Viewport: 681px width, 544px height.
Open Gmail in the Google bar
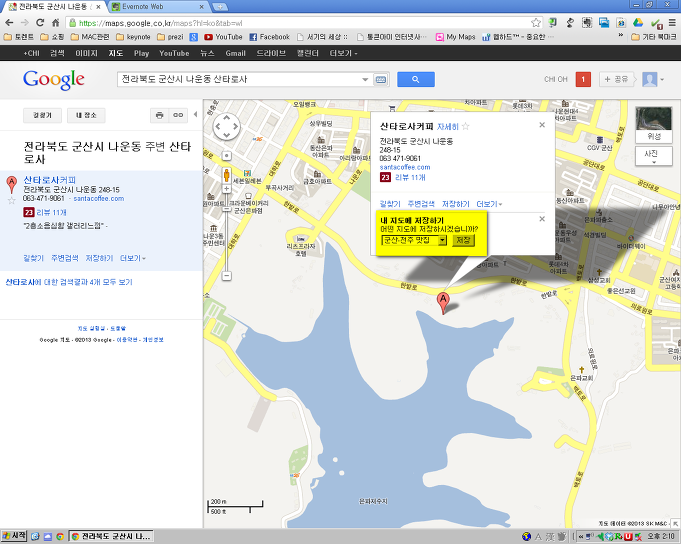pyautogui.click(x=235, y=53)
